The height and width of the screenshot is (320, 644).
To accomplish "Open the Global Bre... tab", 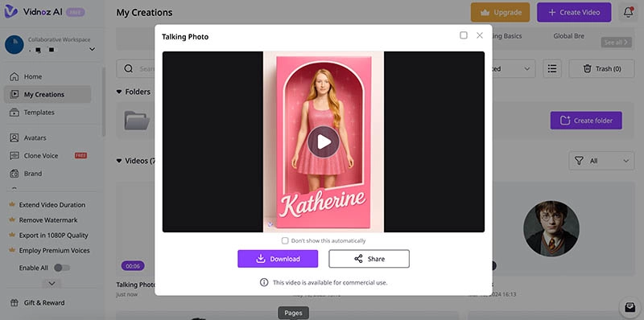I will (568, 36).
